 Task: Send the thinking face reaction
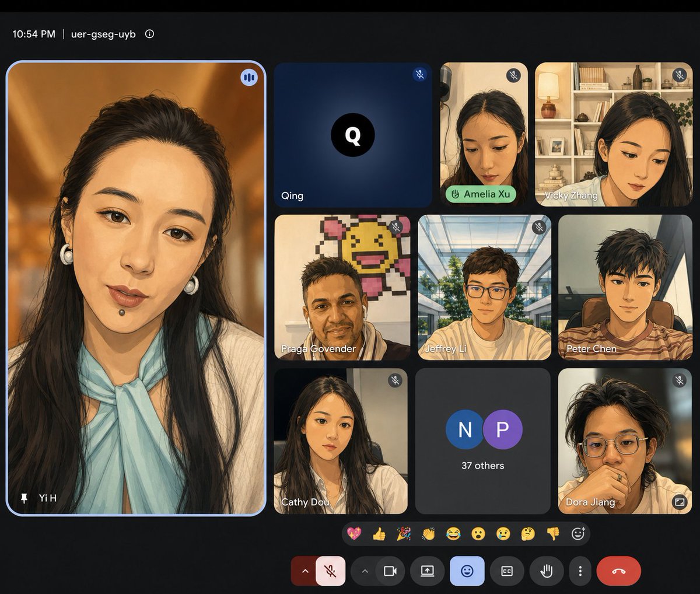point(528,533)
